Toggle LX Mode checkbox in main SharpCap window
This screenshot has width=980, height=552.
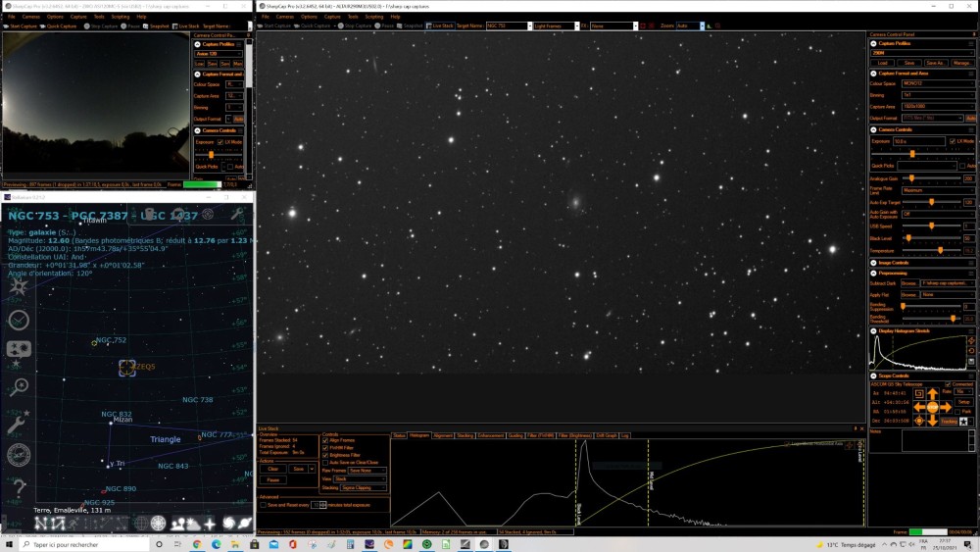[952, 141]
